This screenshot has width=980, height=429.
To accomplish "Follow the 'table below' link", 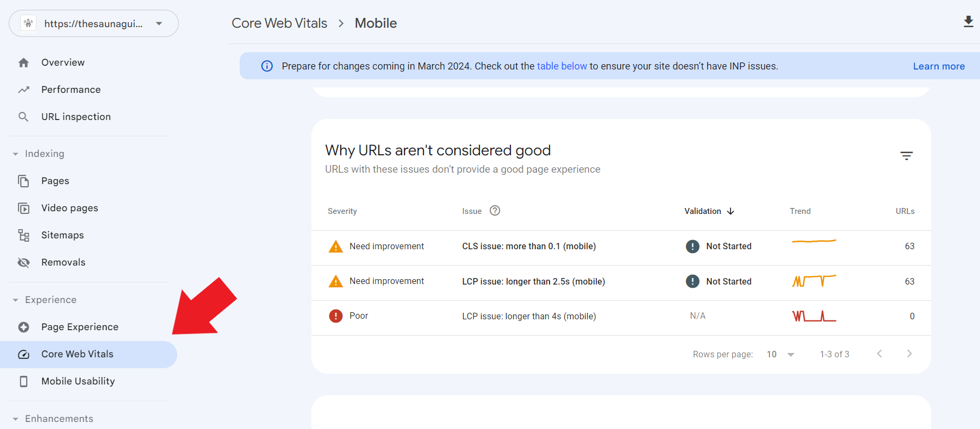I will click(561, 66).
